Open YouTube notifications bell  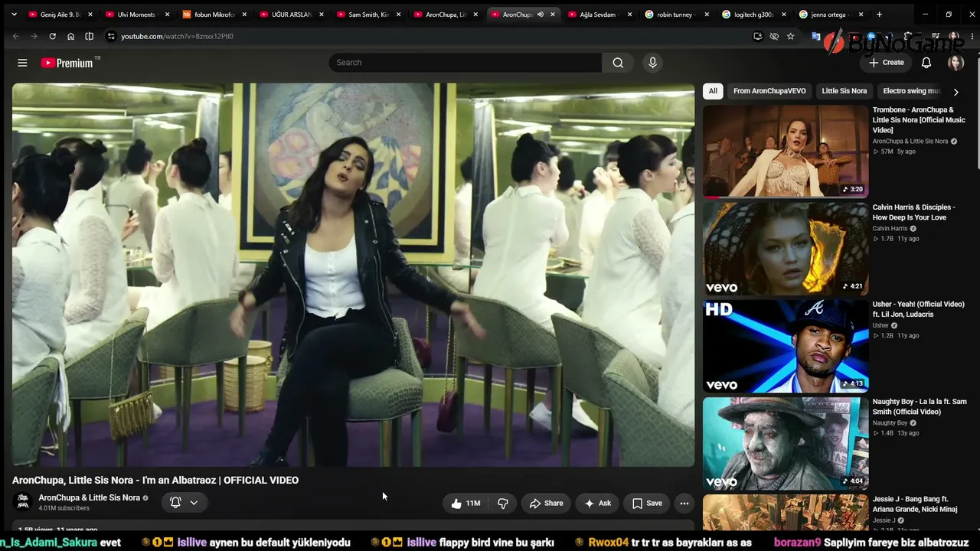coord(926,63)
